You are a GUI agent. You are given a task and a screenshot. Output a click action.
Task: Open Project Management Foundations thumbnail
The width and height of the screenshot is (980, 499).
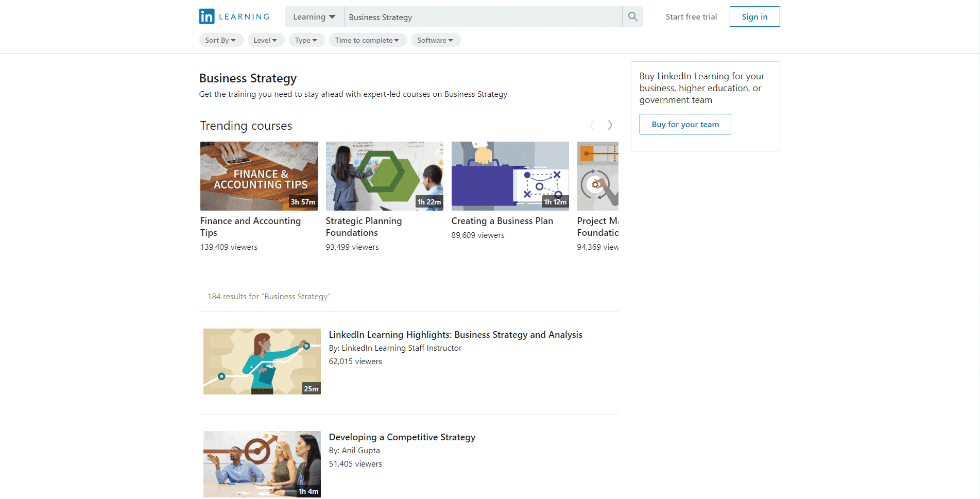(x=598, y=176)
